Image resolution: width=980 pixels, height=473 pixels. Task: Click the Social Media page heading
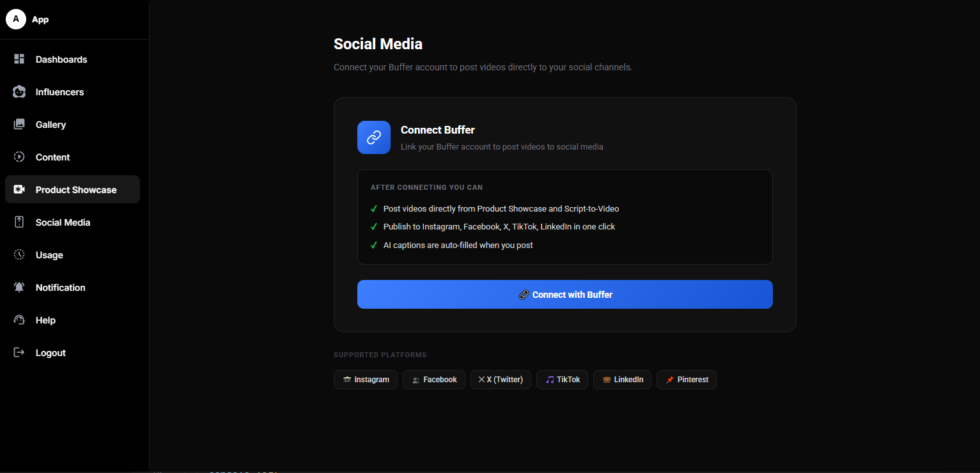pos(378,44)
